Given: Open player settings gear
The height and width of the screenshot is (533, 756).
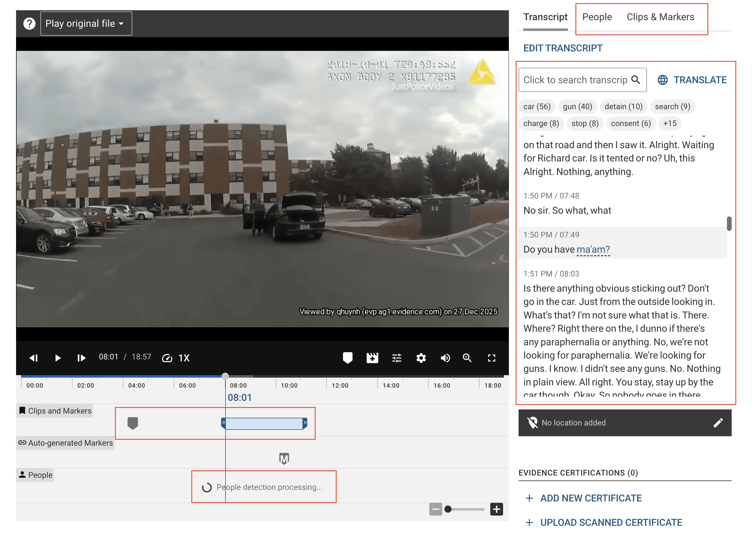Looking at the screenshot, I should (x=421, y=358).
